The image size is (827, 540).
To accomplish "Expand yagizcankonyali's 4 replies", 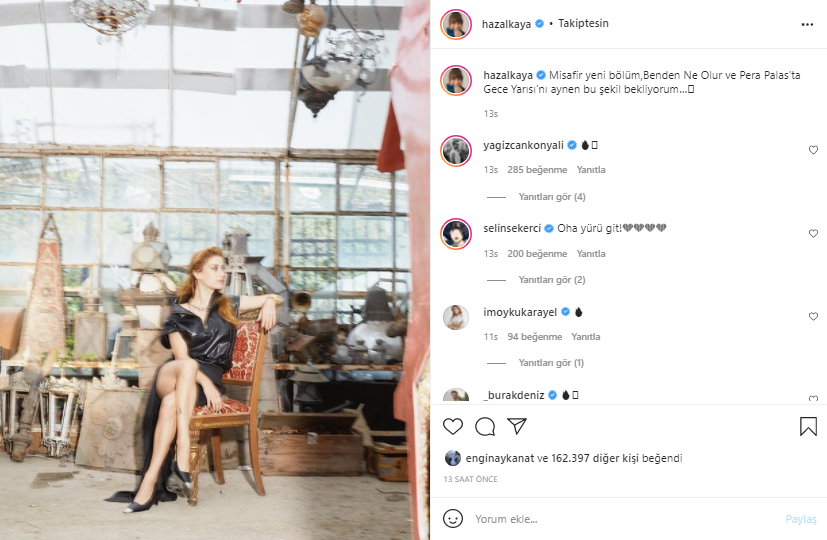I will (x=551, y=197).
